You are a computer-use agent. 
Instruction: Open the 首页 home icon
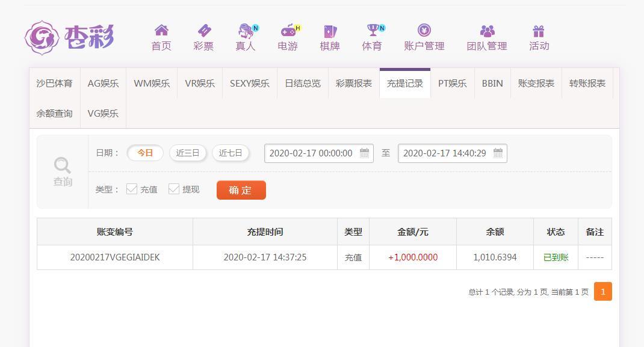[161, 30]
